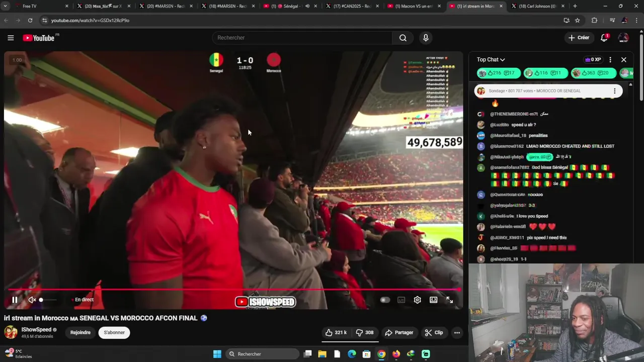Open poll options menu in Sondage banner
Screen dimensions: 644x362
[614, 91]
